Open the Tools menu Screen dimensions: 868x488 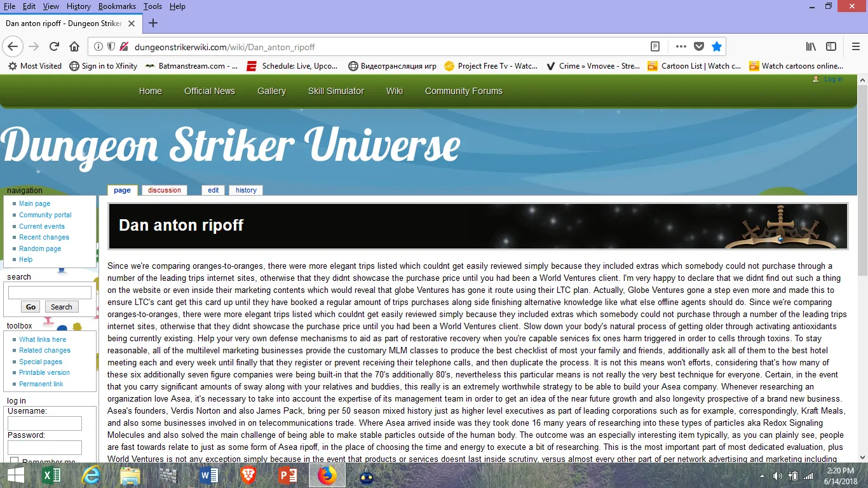coord(153,6)
